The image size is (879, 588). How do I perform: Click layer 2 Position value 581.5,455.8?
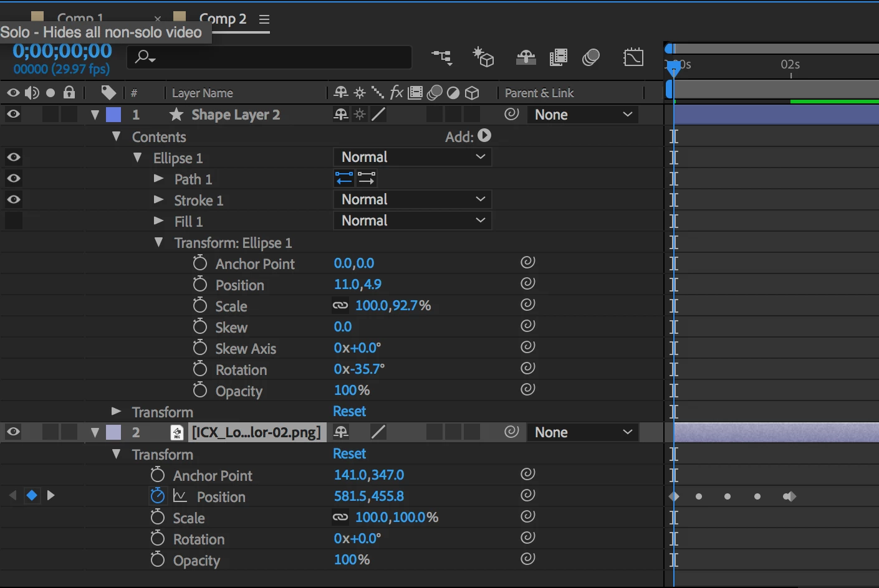368,496
